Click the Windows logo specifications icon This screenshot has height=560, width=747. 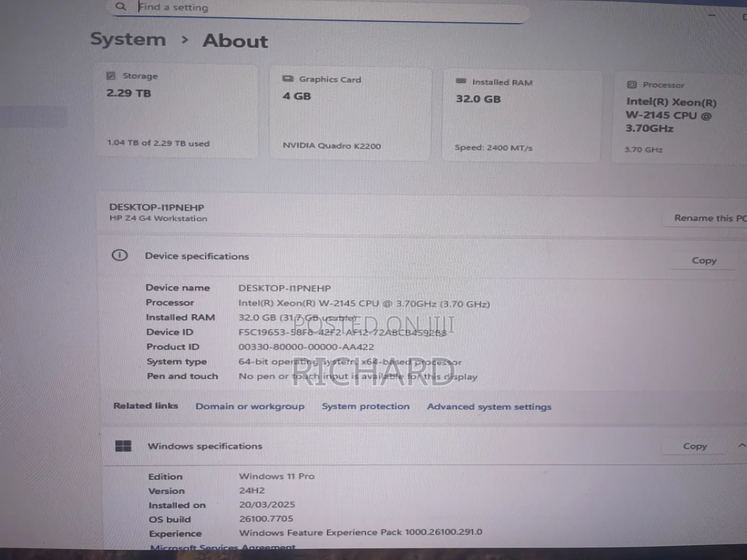point(123,446)
